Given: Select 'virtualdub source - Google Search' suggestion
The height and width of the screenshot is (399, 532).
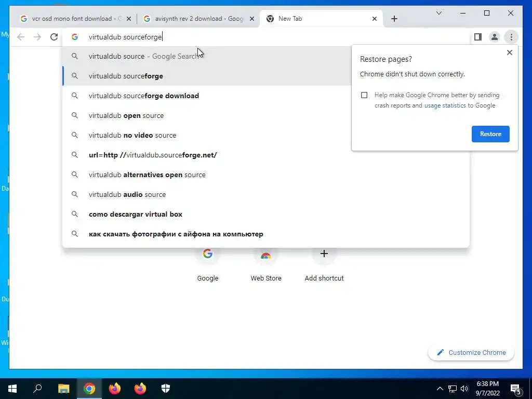Looking at the screenshot, I should pos(207,56).
